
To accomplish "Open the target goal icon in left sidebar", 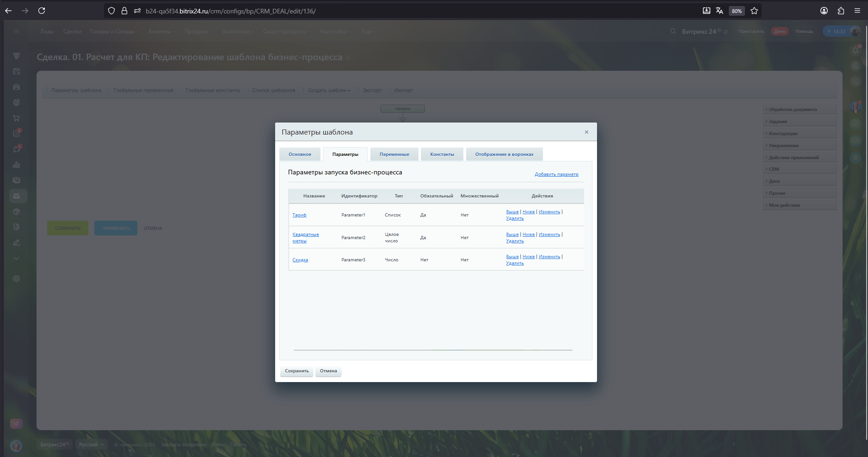I will tap(16, 102).
